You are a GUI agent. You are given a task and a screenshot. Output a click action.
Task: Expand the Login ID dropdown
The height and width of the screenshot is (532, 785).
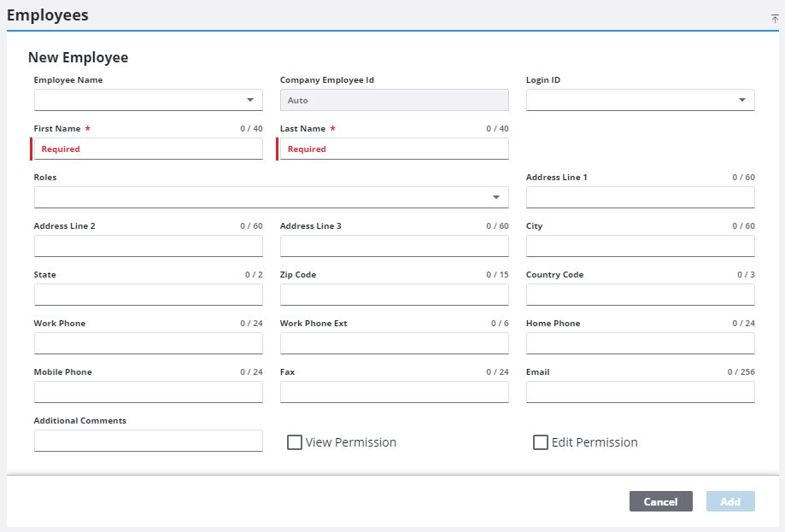(x=640, y=100)
